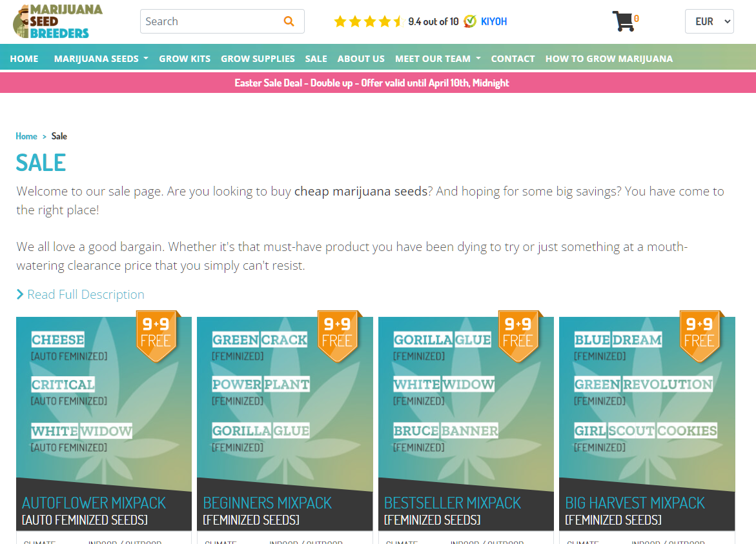Open the Grow Kits menu item
Viewport: 756px width, 544px height.
(x=185, y=59)
